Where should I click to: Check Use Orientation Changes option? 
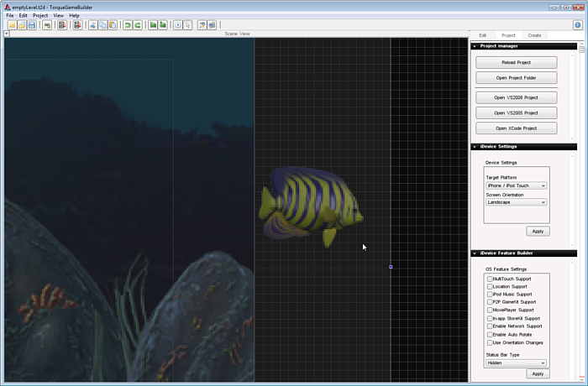[x=490, y=342]
